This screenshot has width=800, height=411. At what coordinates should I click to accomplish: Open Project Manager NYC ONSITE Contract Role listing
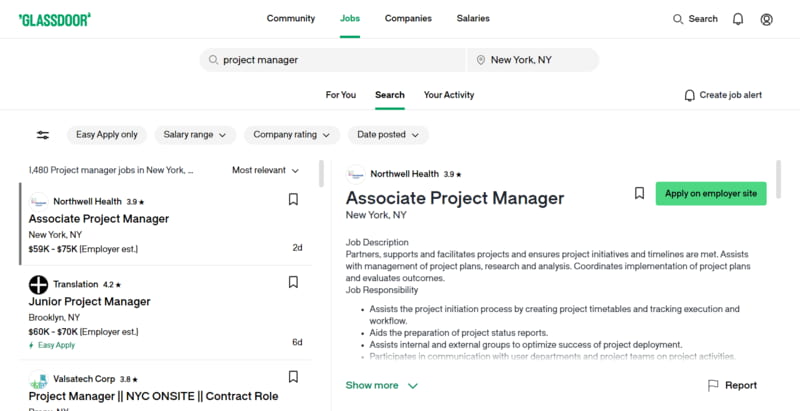point(153,397)
